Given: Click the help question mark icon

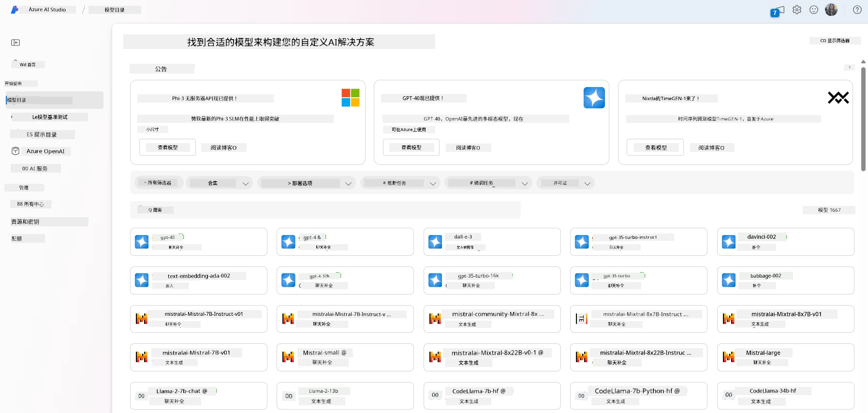Looking at the screenshot, I should [x=857, y=10].
